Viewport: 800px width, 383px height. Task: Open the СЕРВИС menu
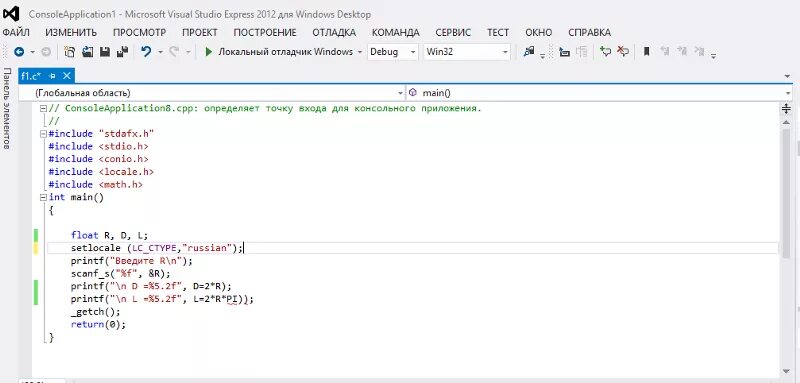[453, 33]
